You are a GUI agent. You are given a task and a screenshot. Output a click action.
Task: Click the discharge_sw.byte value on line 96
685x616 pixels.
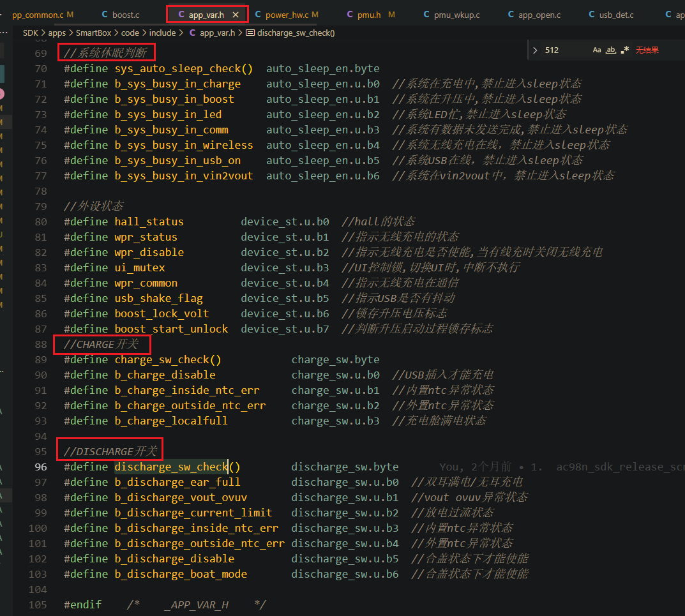point(345,467)
